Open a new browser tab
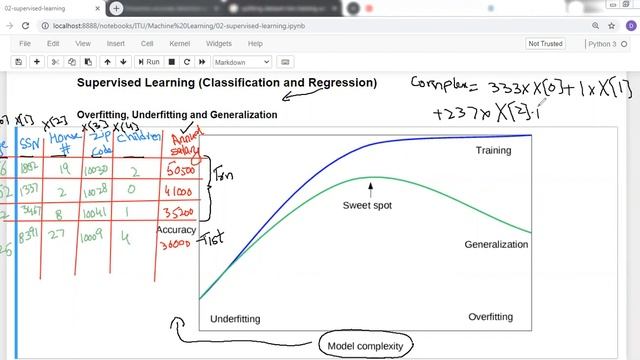Viewport: 640px width, 360px height. 116,8
